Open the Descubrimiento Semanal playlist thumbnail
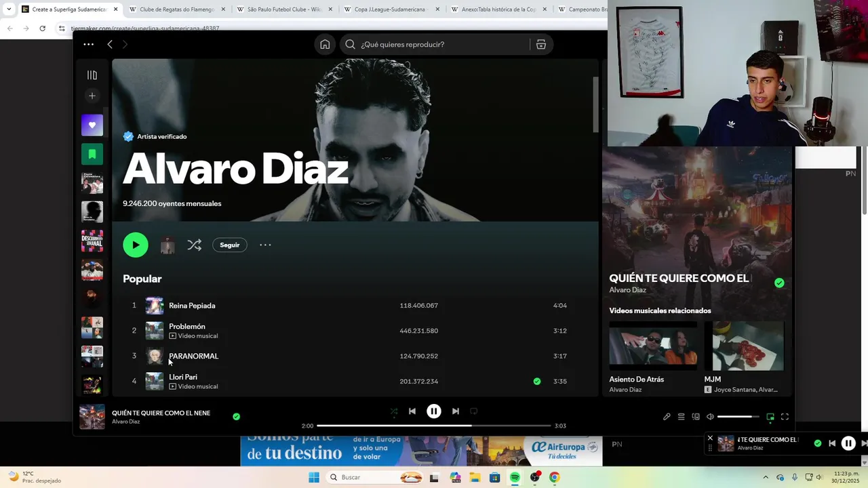Viewport: 868px width, 488px height. 92,241
